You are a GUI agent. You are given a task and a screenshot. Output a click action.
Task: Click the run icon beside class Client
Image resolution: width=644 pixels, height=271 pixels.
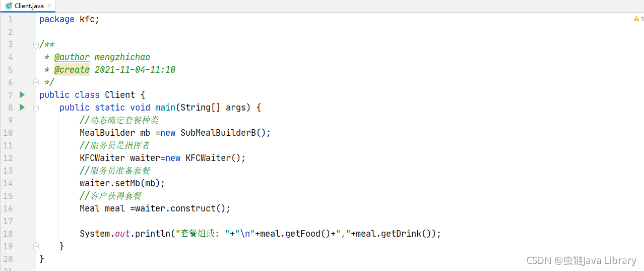point(22,94)
